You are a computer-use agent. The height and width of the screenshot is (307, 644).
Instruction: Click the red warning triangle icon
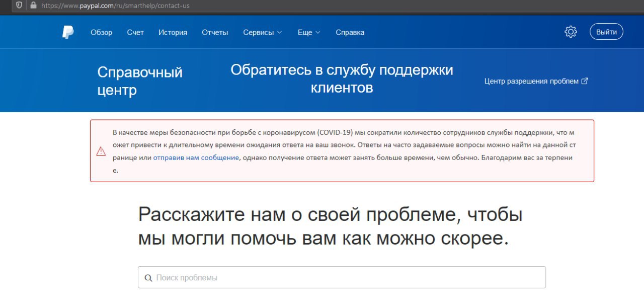pyautogui.click(x=101, y=151)
